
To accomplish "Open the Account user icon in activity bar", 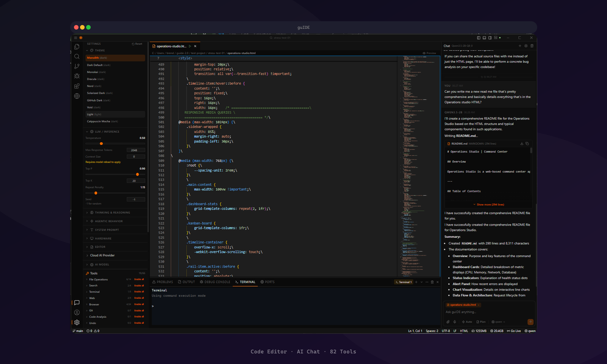I will pyautogui.click(x=77, y=312).
